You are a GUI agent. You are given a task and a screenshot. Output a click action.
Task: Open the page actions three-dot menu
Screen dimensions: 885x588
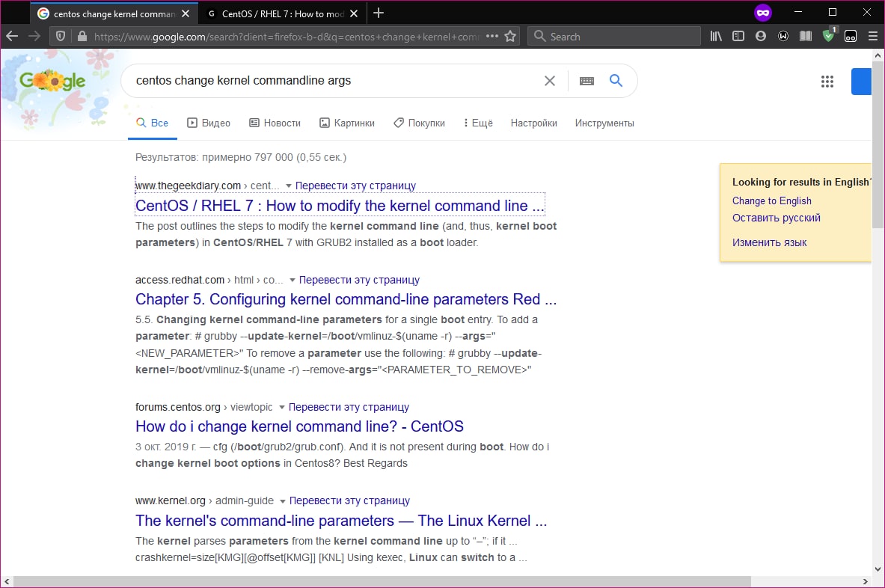(x=492, y=37)
